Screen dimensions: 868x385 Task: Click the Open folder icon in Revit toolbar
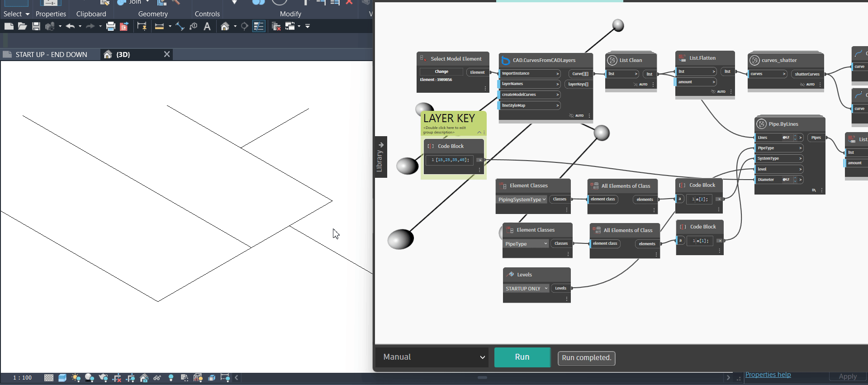(x=22, y=26)
